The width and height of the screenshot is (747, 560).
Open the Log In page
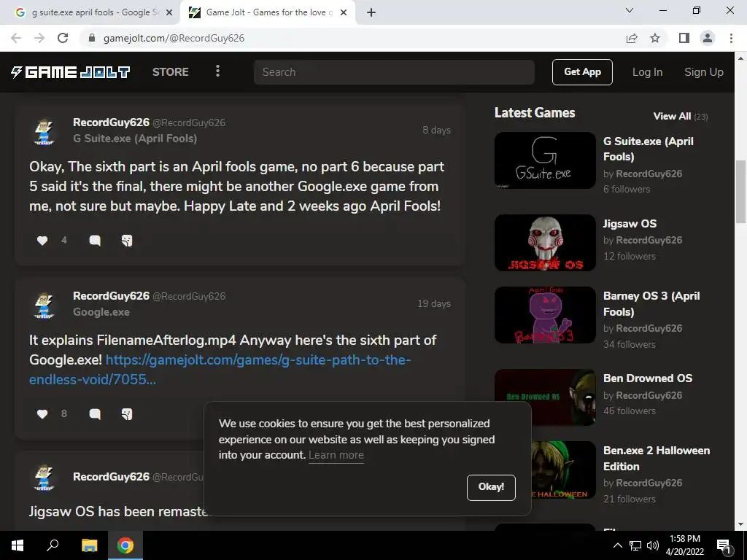(647, 72)
